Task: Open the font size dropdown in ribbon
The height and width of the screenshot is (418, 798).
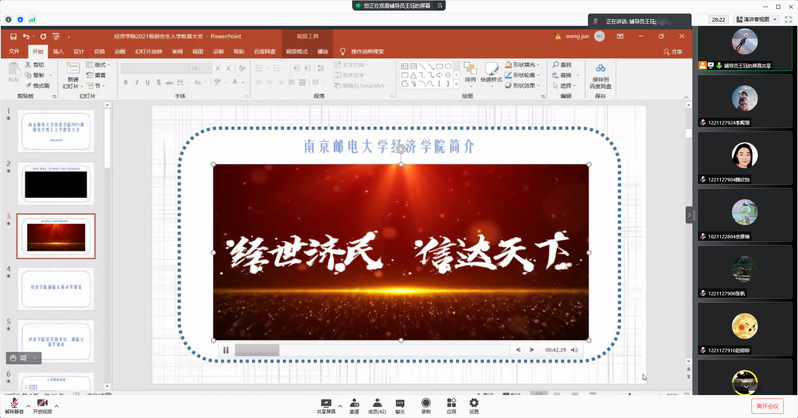Action: 211,66
